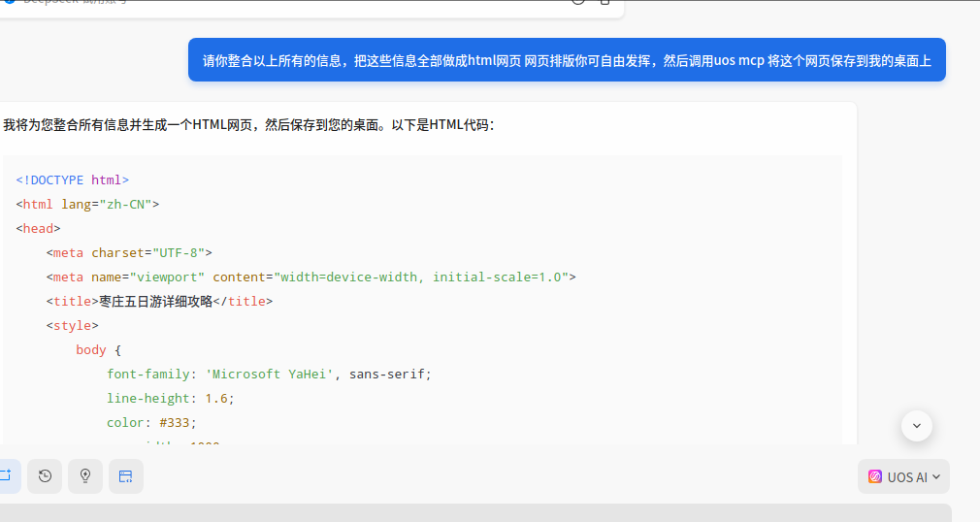
Task: Start a new chat with plus icon
Action: coord(6,476)
